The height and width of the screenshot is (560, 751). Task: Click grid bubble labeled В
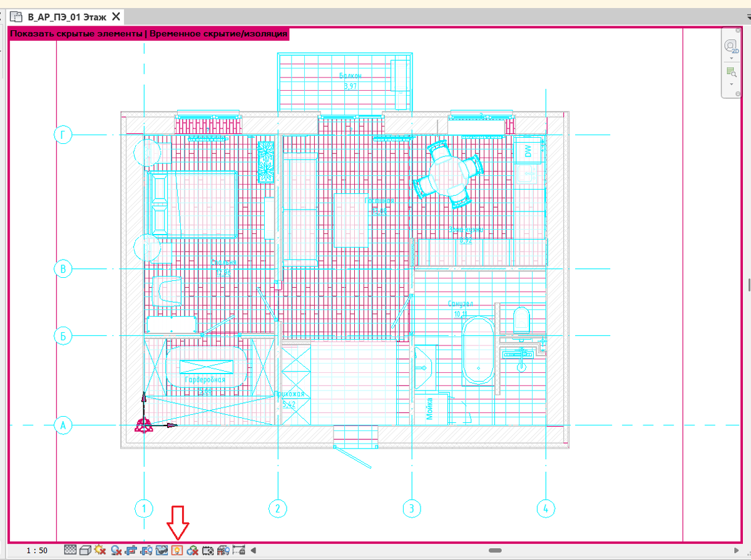tap(63, 270)
